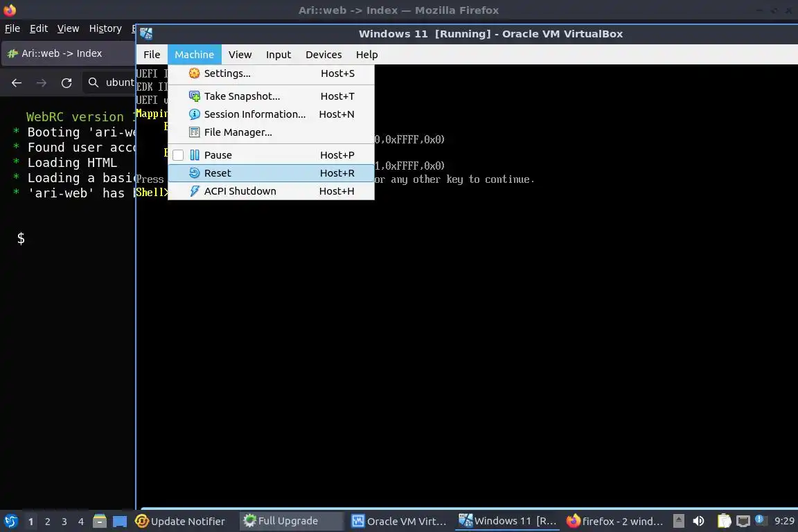
Task: Open the taskbar application menu icon
Action: tap(10, 521)
